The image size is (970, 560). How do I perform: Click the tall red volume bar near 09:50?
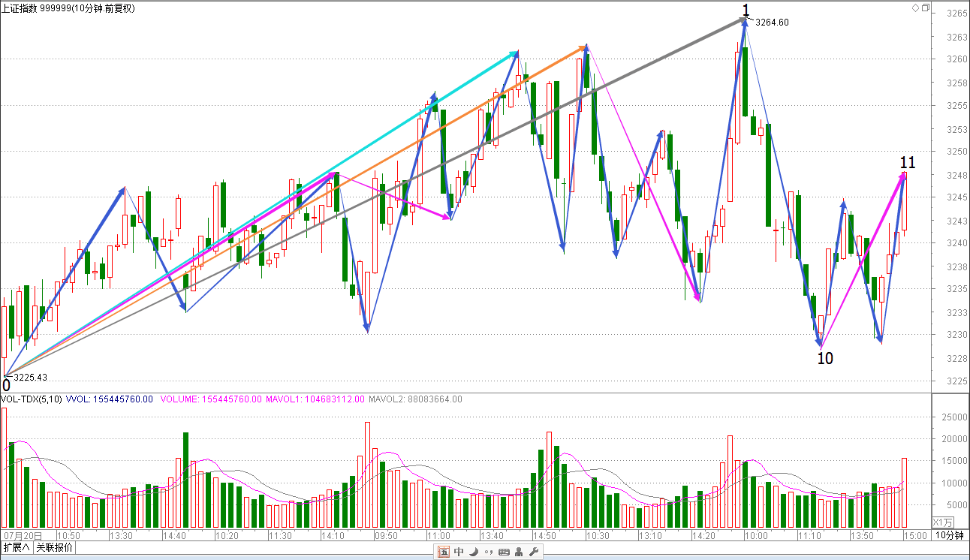tap(368, 474)
